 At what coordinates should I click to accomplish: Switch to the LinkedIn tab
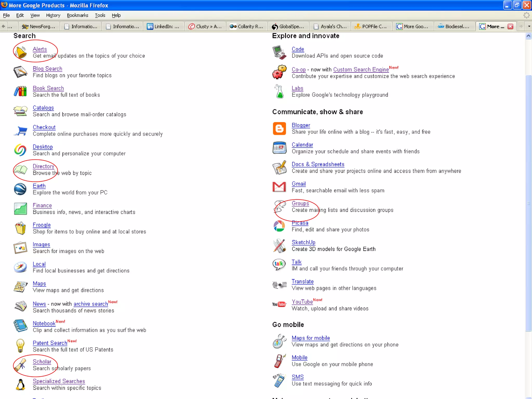(x=163, y=26)
